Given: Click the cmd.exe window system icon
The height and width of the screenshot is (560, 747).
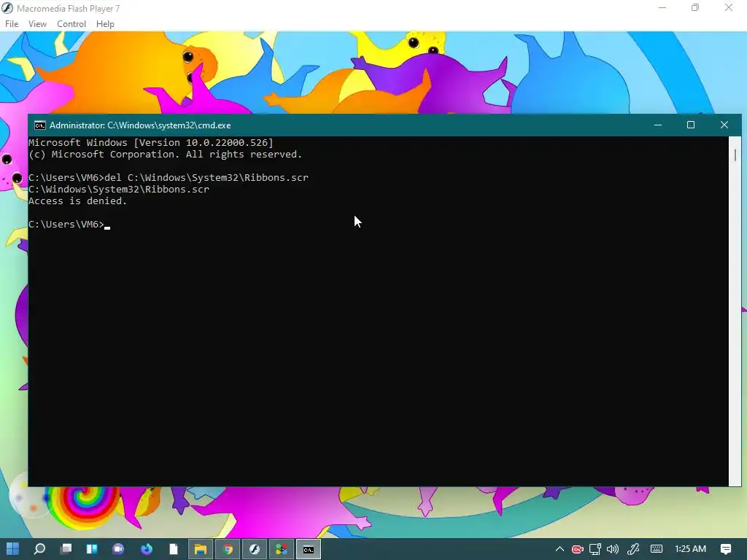Looking at the screenshot, I should tap(40, 125).
